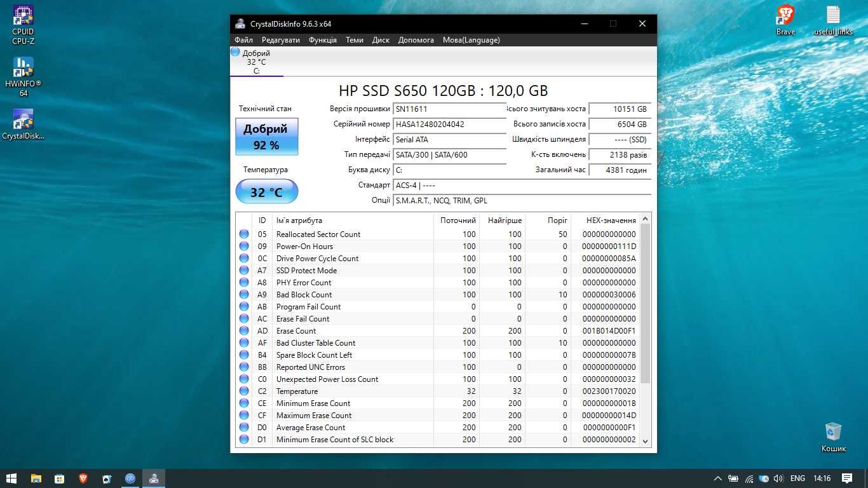Click the ID column header
Viewport: 868px width, 488px height.
click(262, 220)
